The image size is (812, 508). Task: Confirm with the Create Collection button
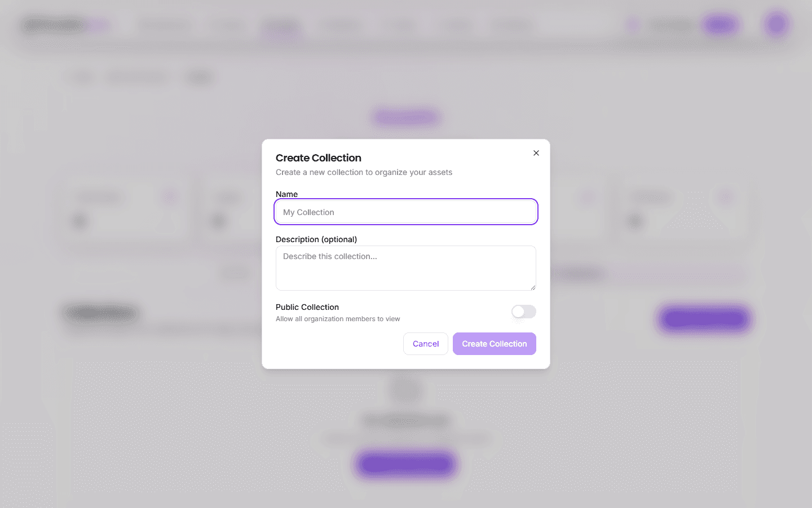tap(494, 343)
